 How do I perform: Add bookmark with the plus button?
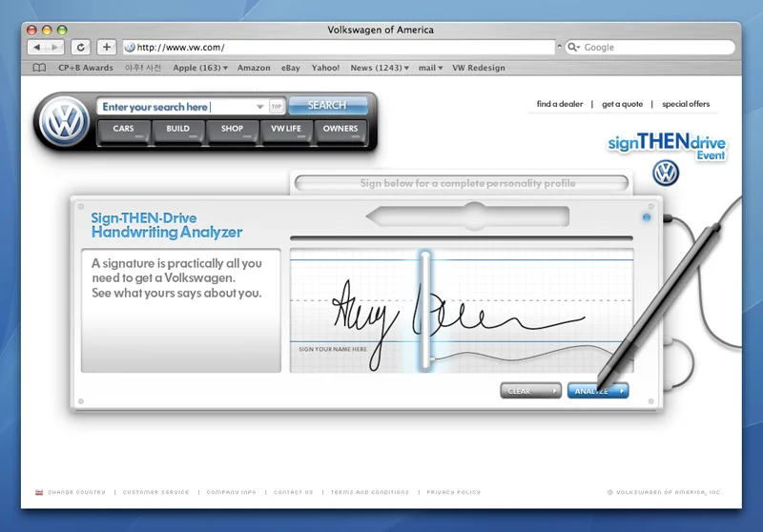coord(107,47)
